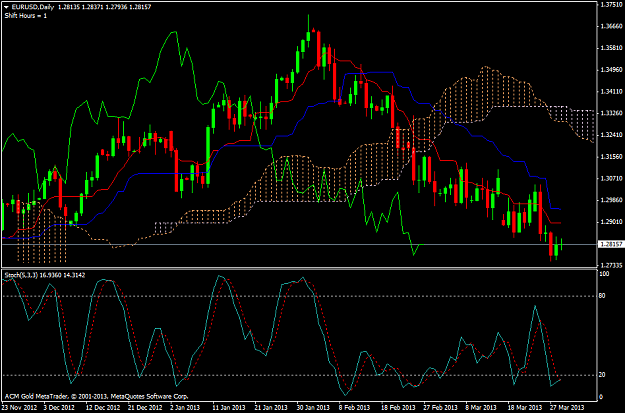Click the 2 Jan 2013 date label
The height and width of the screenshot is (413, 625).
click(186, 408)
